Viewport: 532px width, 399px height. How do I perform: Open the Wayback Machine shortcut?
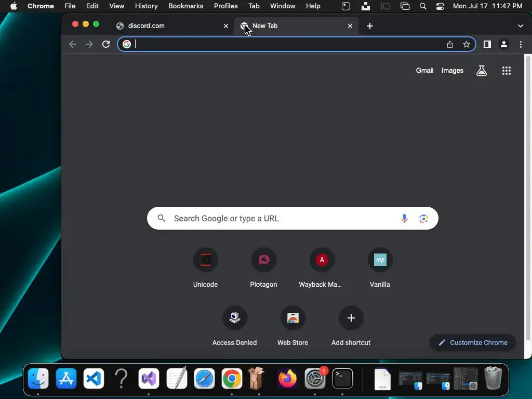click(x=322, y=268)
